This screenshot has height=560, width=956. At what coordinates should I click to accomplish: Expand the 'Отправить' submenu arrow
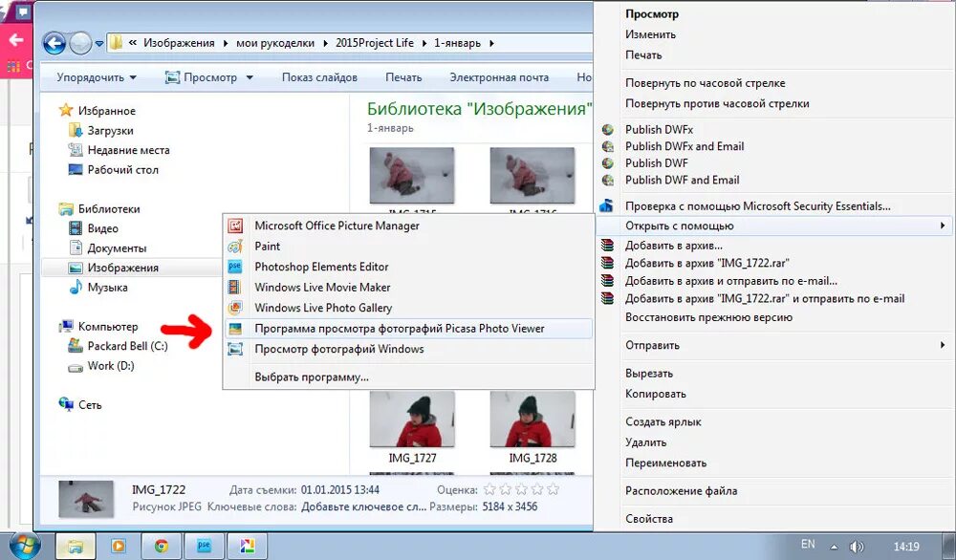click(x=943, y=345)
